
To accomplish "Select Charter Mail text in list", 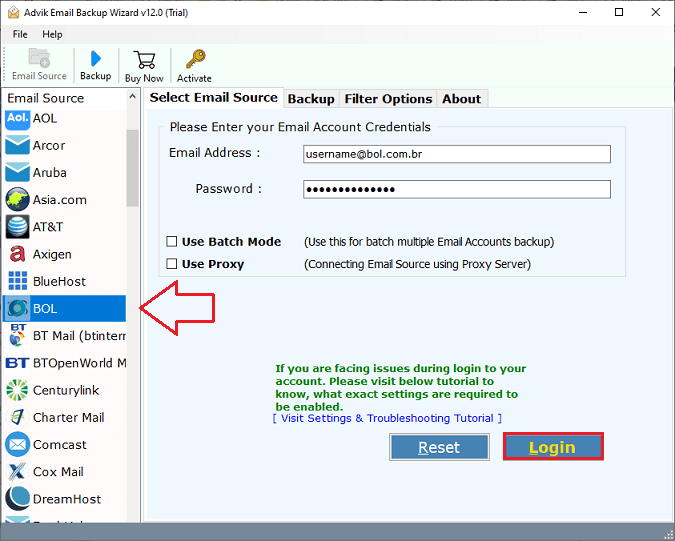I will [69, 417].
